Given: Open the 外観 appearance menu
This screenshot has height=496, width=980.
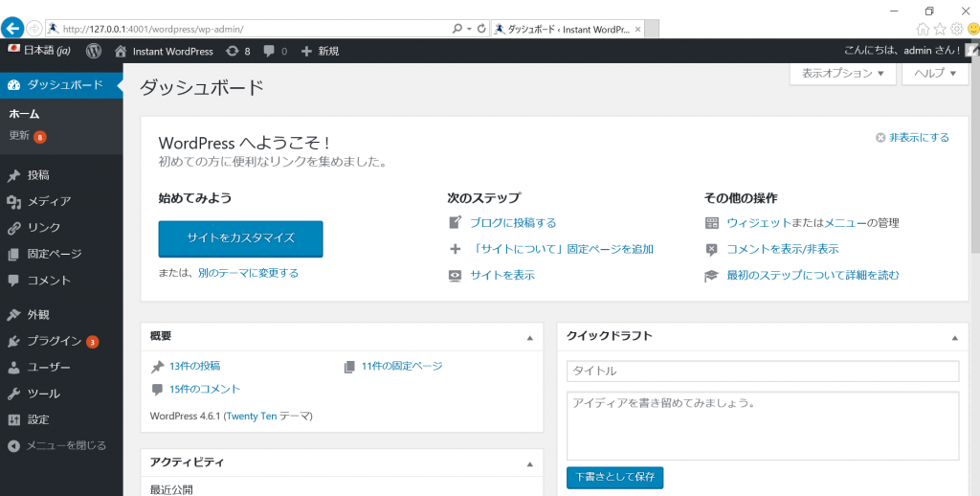Looking at the screenshot, I should pos(61,315).
